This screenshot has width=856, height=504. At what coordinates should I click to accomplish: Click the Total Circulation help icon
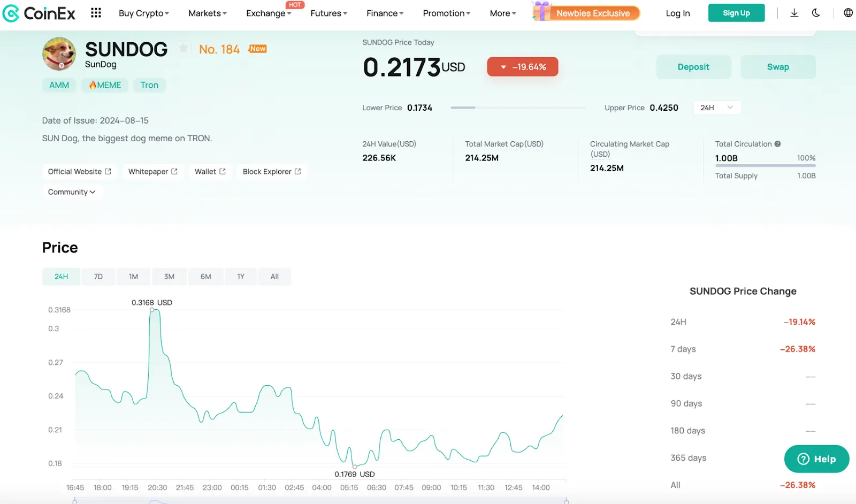pos(777,144)
